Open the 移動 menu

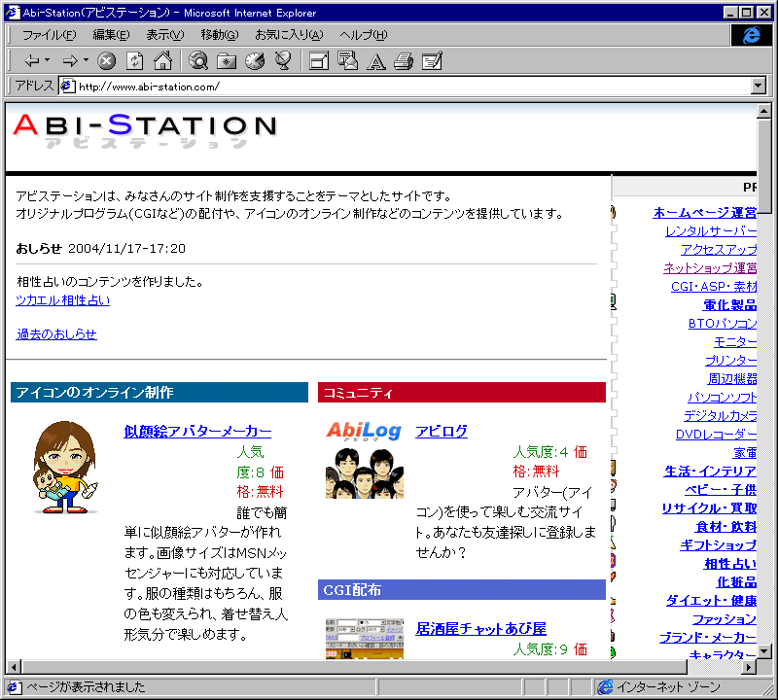[220, 35]
